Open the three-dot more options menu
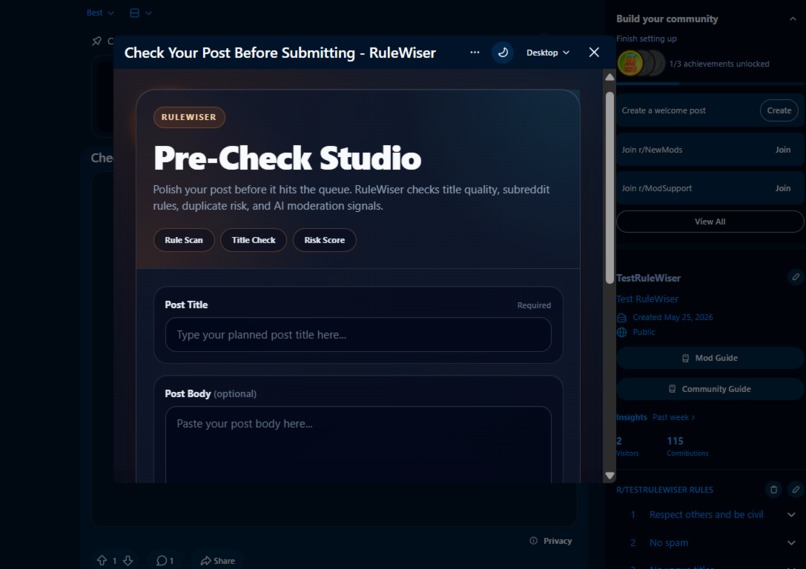The width and height of the screenshot is (806, 569). click(474, 52)
